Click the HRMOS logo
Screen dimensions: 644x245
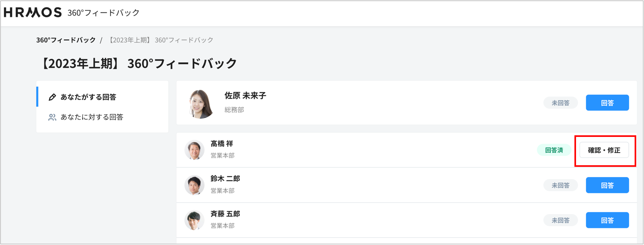pyautogui.click(x=33, y=13)
